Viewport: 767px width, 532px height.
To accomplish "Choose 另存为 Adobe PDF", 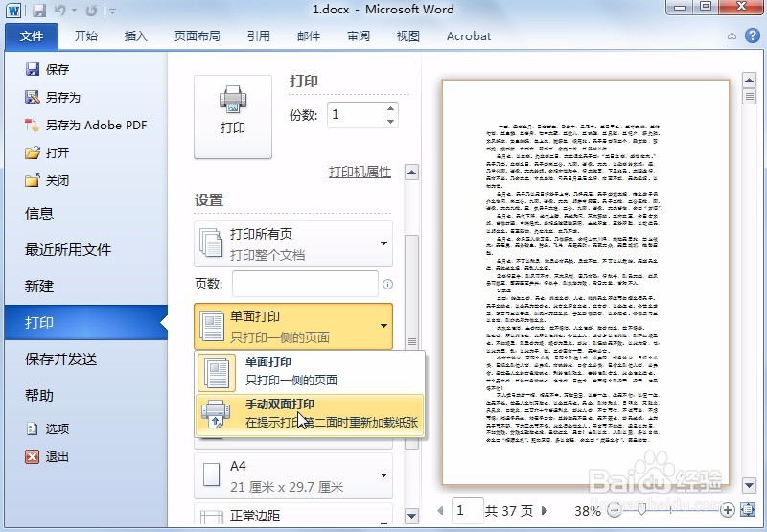I will (x=86, y=126).
